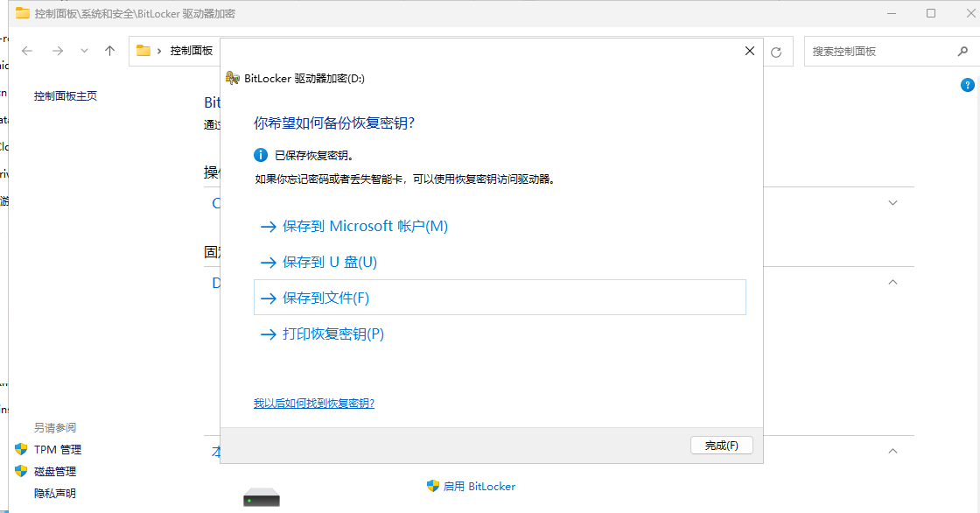
Task: Open 磁盘管理 via its disk icon
Action: [x=20, y=471]
